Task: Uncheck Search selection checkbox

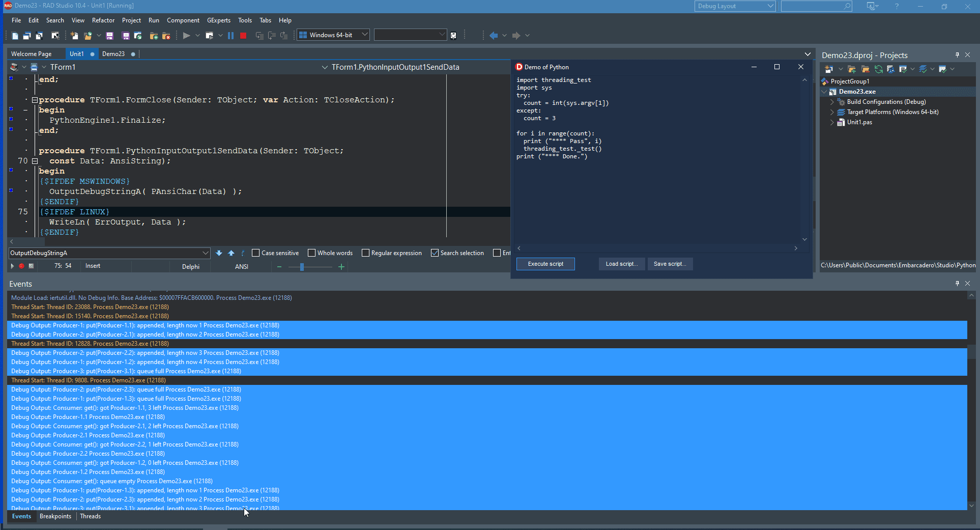Action: [435, 253]
